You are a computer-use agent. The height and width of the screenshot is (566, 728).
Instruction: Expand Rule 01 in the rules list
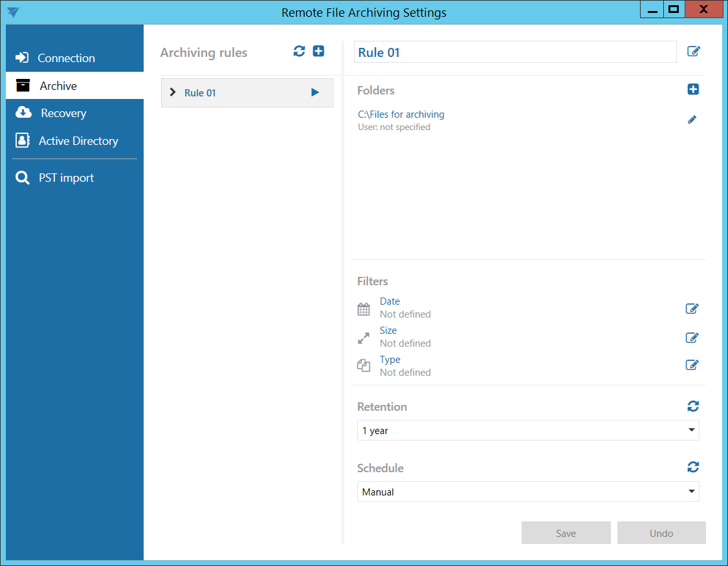click(x=173, y=93)
